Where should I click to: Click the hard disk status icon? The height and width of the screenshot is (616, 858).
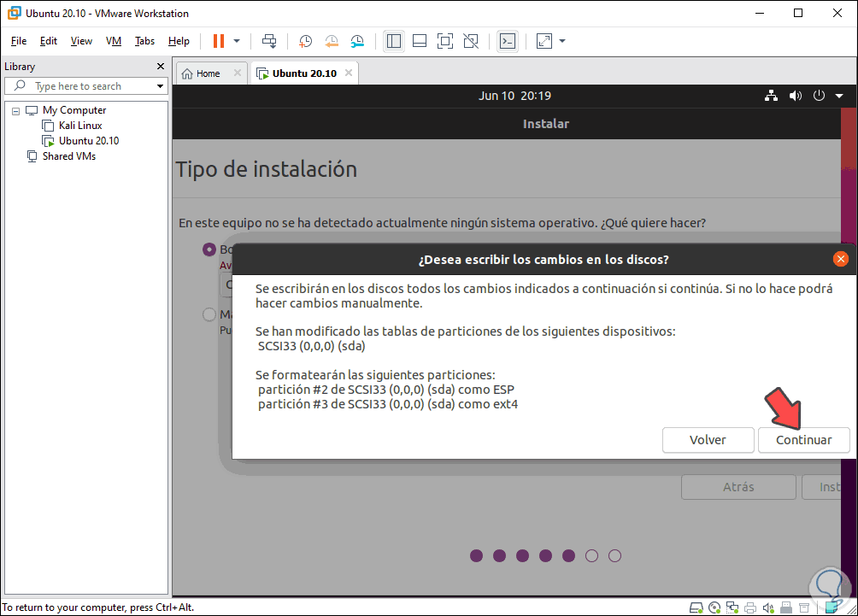pos(696,607)
